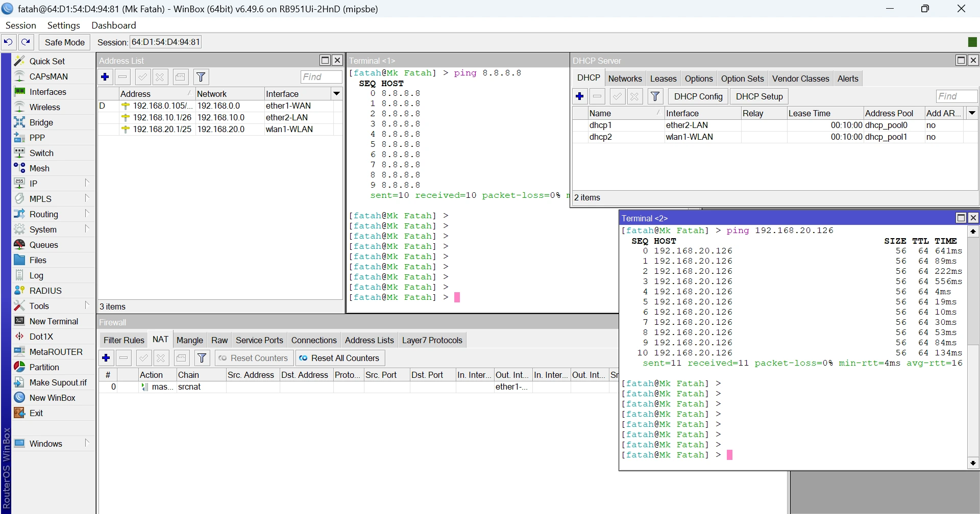Screen dimensions: 980x514
Task: Open Address List column chooser dropdown
Action: pyautogui.click(x=337, y=94)
